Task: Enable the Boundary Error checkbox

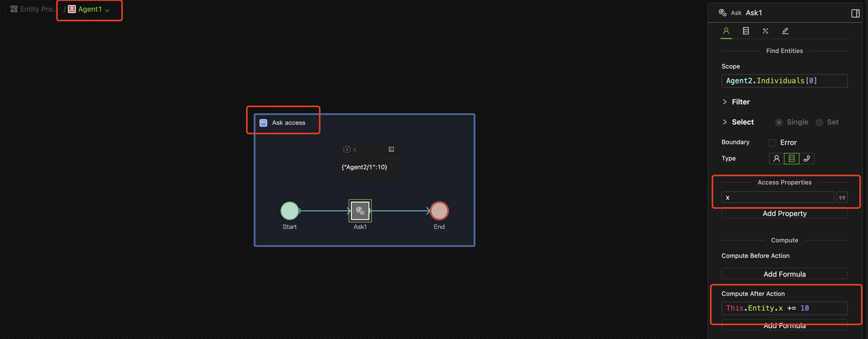Action: [772, 142]
